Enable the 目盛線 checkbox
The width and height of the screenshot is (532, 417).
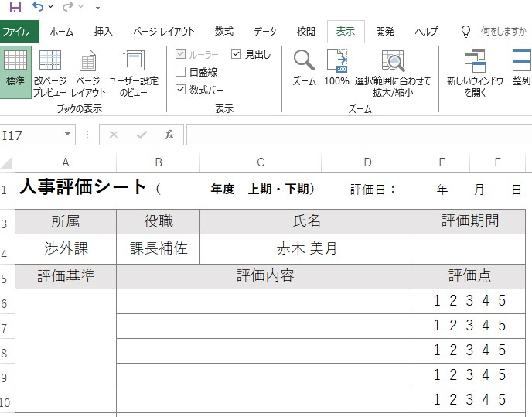point(180,72)
